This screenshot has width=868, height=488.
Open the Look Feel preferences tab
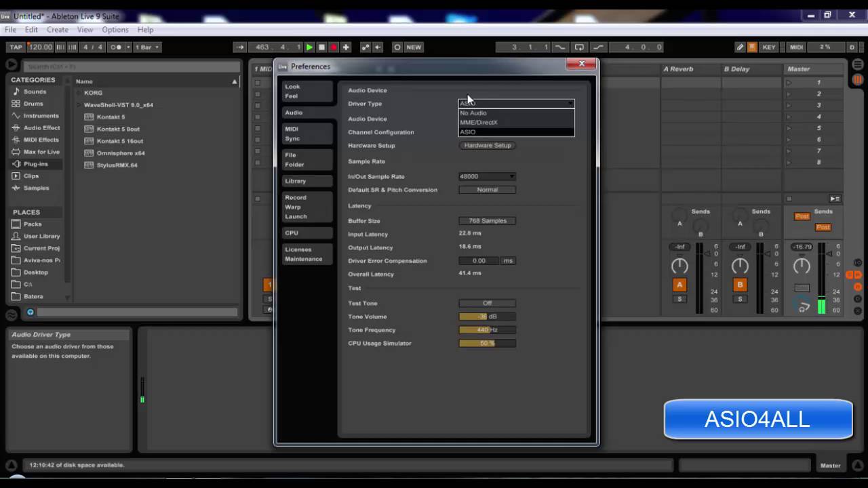(307, 91)
